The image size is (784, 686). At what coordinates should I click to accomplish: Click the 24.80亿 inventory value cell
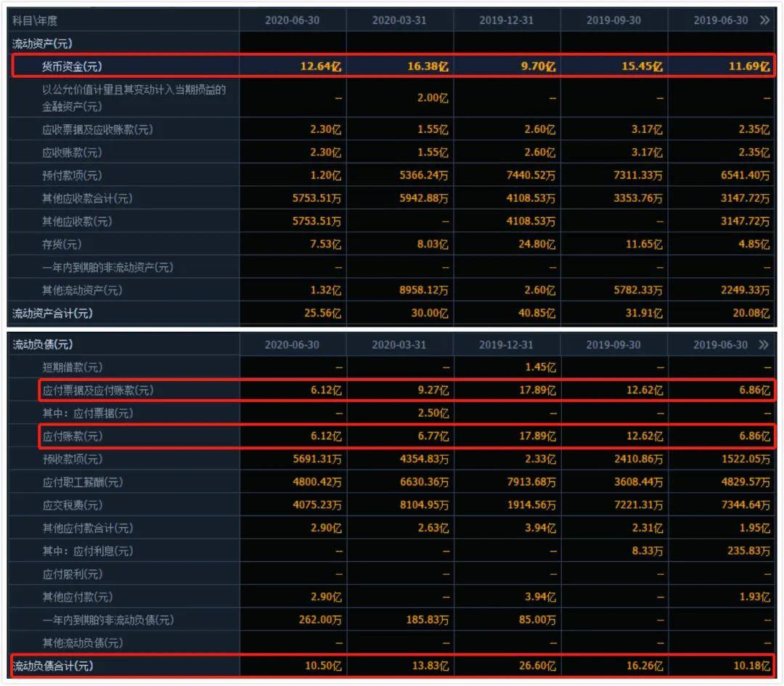pos(536,245)
